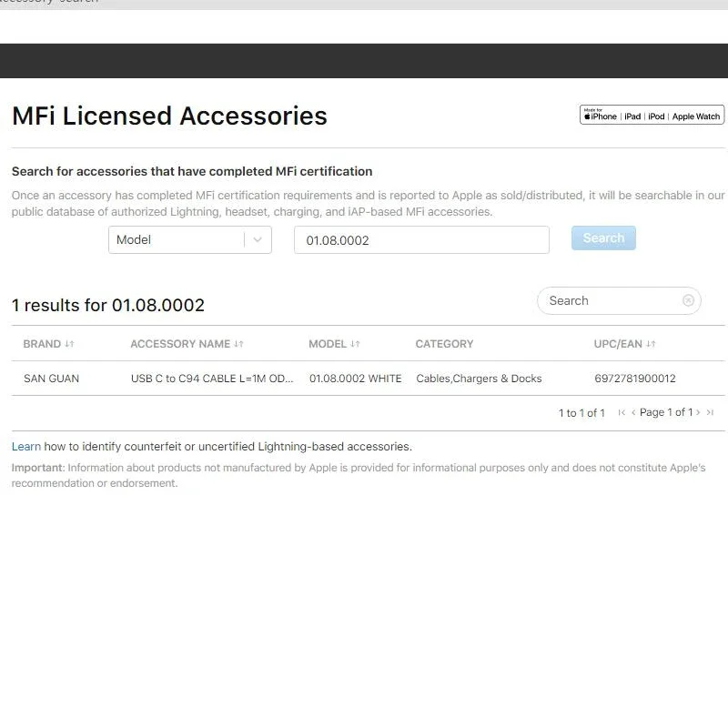Click the 'Page 1 of 1' indicator
The width and height of the screenshot is (728, 728).
[666, 412]
